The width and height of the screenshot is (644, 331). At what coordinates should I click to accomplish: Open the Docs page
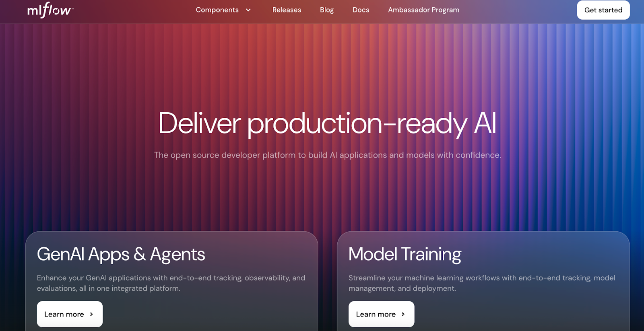pos(361,10)
